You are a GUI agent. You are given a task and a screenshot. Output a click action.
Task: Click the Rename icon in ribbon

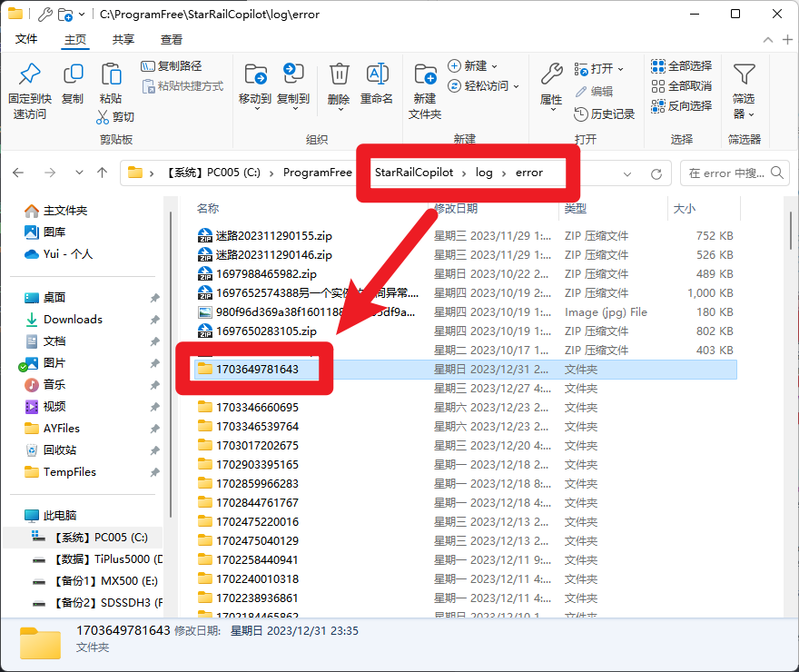point(377,76)
